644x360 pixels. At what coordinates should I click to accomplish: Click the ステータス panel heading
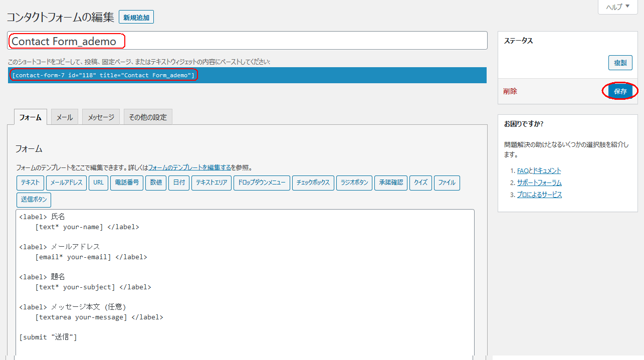coord(518,41)
